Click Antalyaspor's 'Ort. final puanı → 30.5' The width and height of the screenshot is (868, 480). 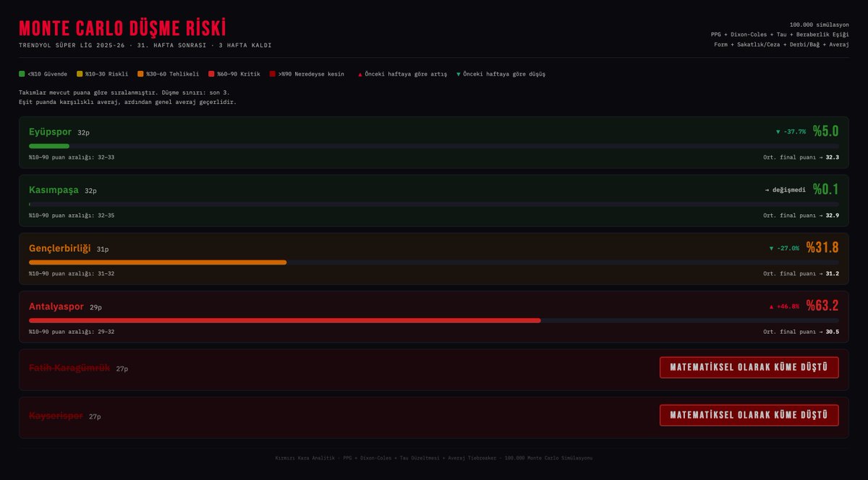click(x=801, y=331)
